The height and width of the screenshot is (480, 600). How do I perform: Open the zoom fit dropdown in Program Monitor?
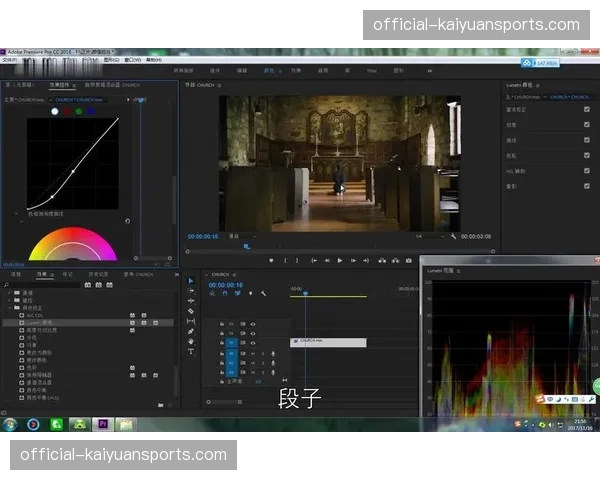click(242, 237)
